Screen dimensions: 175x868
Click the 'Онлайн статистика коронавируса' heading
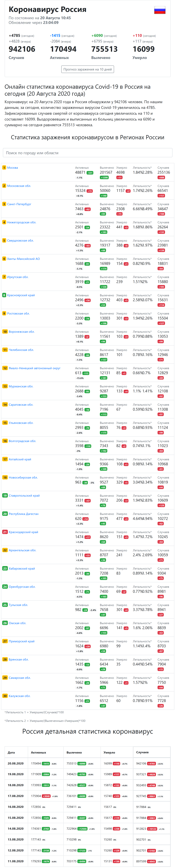coord(77,90)
